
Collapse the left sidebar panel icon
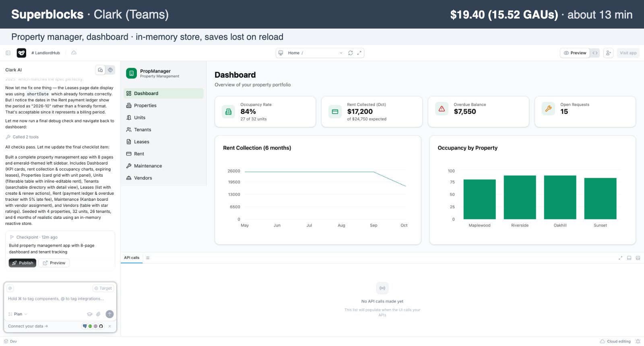pyautogui.click(x=8, y=53)
